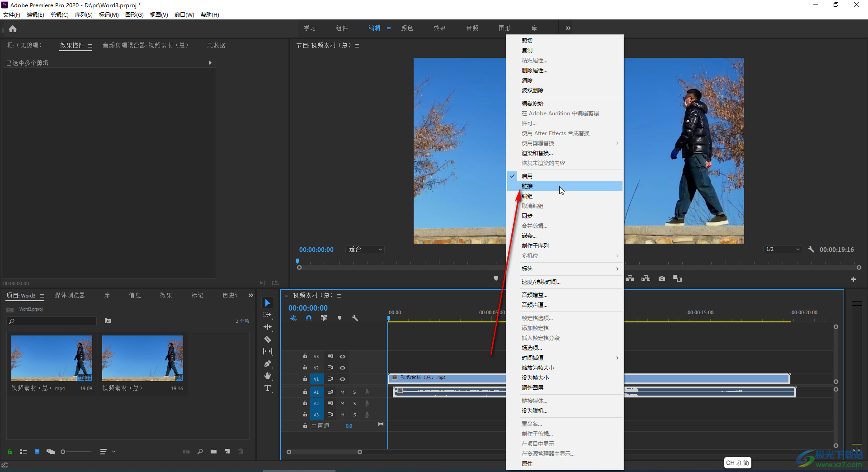Select the Hand tool
The image size is (868, 472).
coord(268,376)
